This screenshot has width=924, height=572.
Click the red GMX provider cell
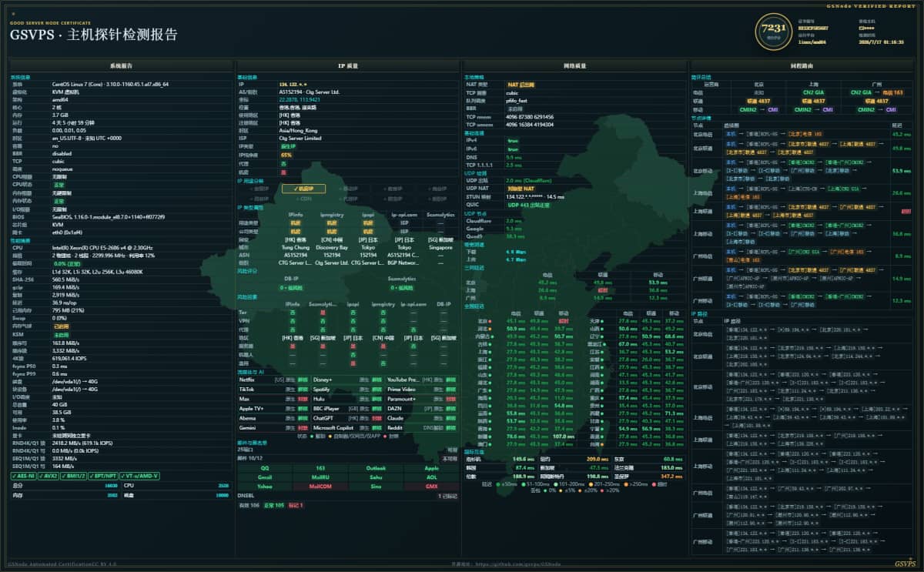click(431, 487)
